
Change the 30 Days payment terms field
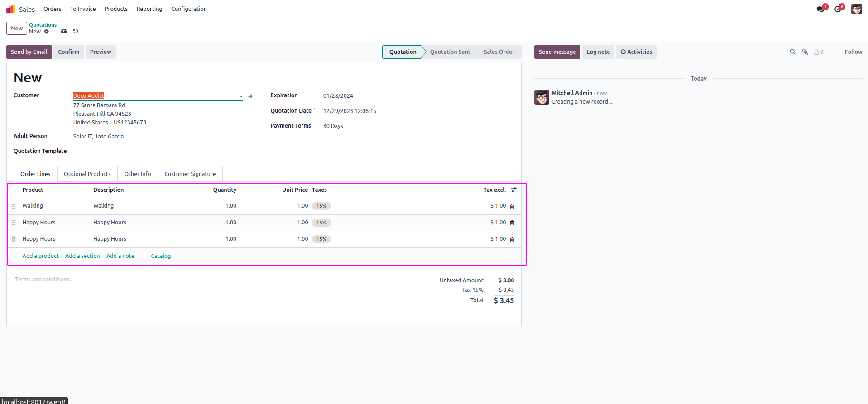(x=333, y=126)
